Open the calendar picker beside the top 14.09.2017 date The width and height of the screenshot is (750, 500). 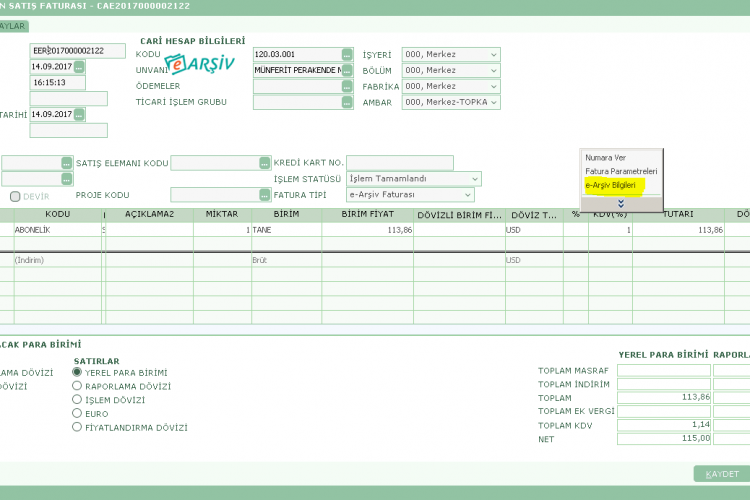coord(79,67)
